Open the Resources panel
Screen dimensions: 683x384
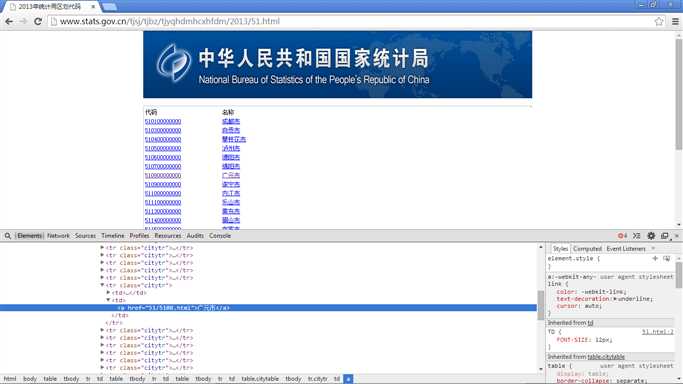(168, 236)
